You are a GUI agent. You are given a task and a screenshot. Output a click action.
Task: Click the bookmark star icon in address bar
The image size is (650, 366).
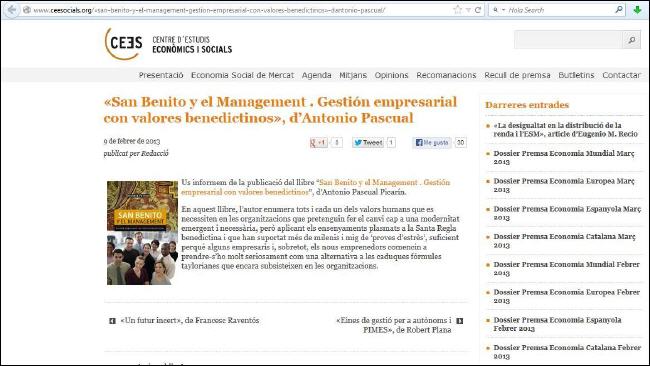[x=458, y=10]
